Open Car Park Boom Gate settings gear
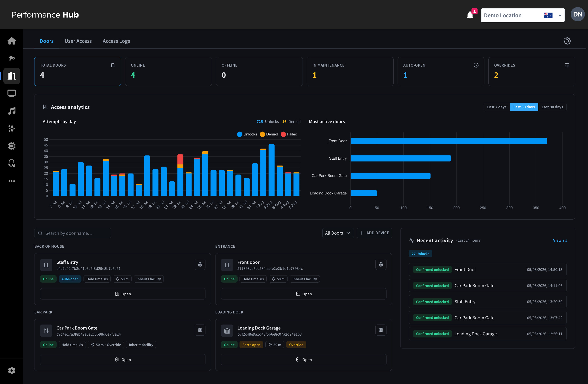This screenshot has height=384, width=588. coord(200,330)
